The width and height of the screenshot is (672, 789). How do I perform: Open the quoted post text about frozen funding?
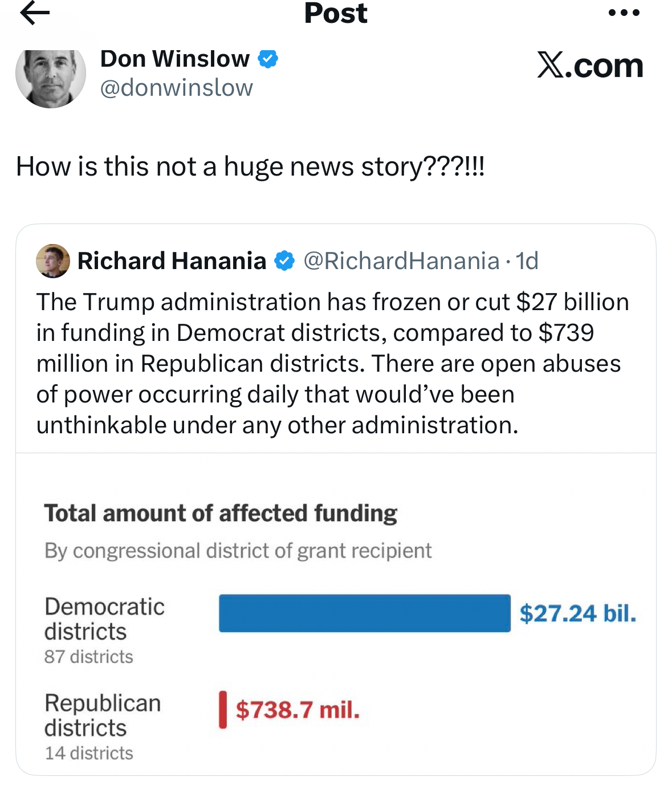333,363
